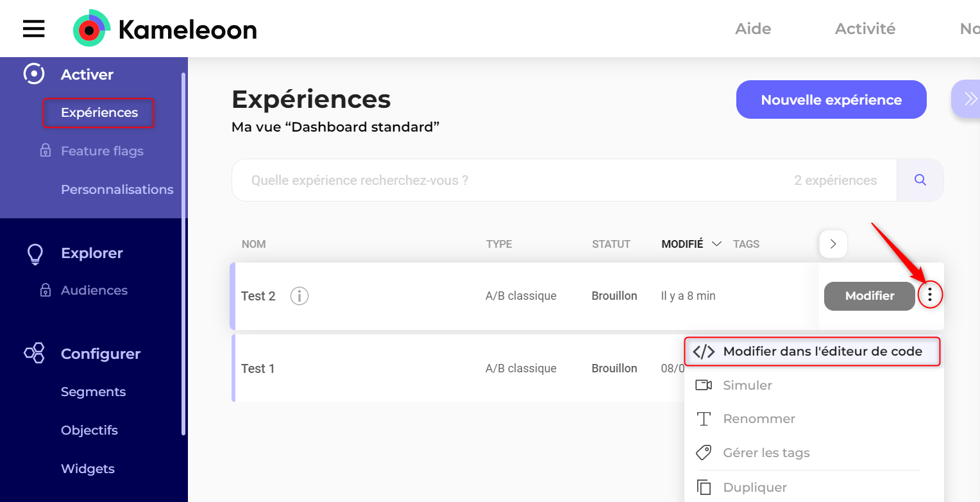The width and height of the screenshot is (980, 502).
Task: Open the hamburger menu icon
Action: tap(33, 29)
